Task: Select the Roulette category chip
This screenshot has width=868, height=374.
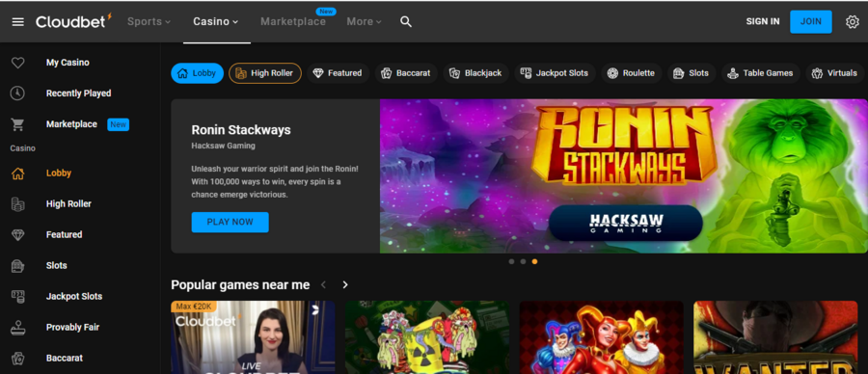Action: click(x=632, y=73)
